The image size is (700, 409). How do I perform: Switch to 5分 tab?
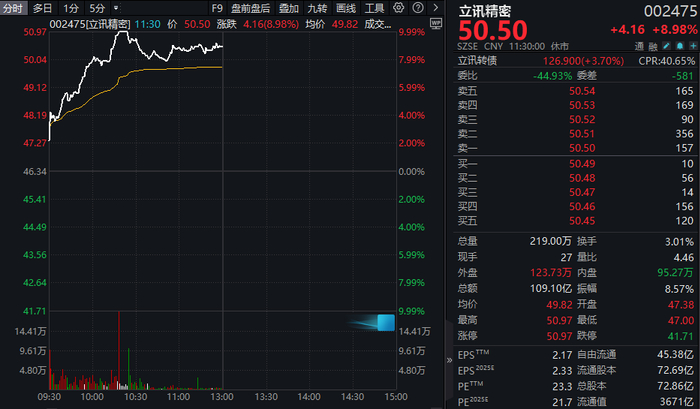[97, 8]
